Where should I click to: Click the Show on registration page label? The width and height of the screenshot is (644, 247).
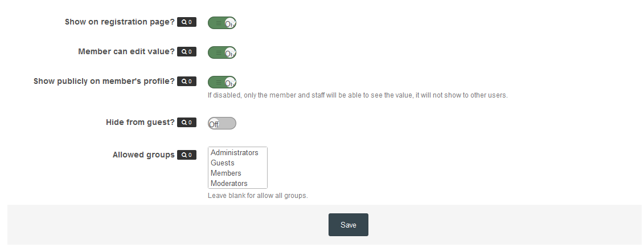(x=120, y=22)
